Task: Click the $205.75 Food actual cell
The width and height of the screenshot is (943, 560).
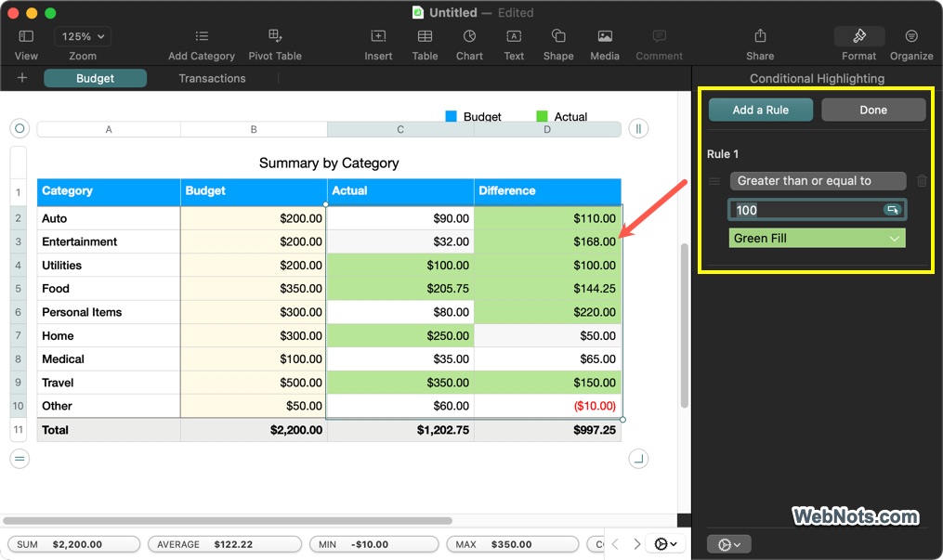Action: (400, 289)
